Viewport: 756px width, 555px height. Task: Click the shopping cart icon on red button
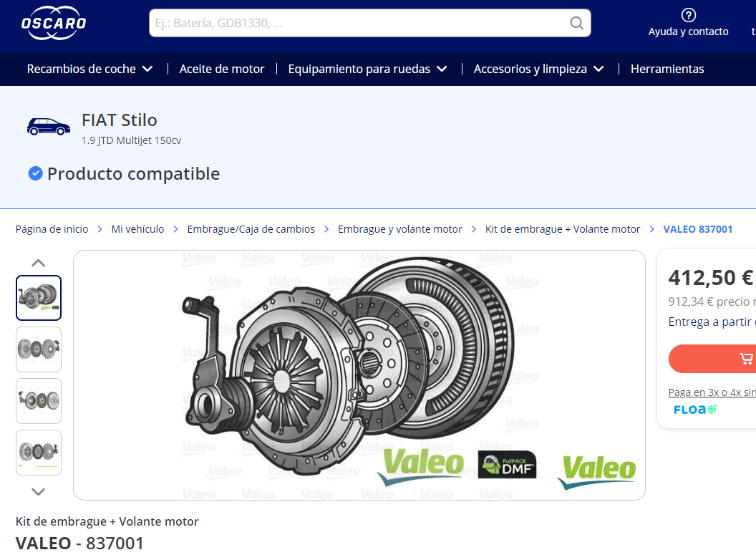point(747,358)
